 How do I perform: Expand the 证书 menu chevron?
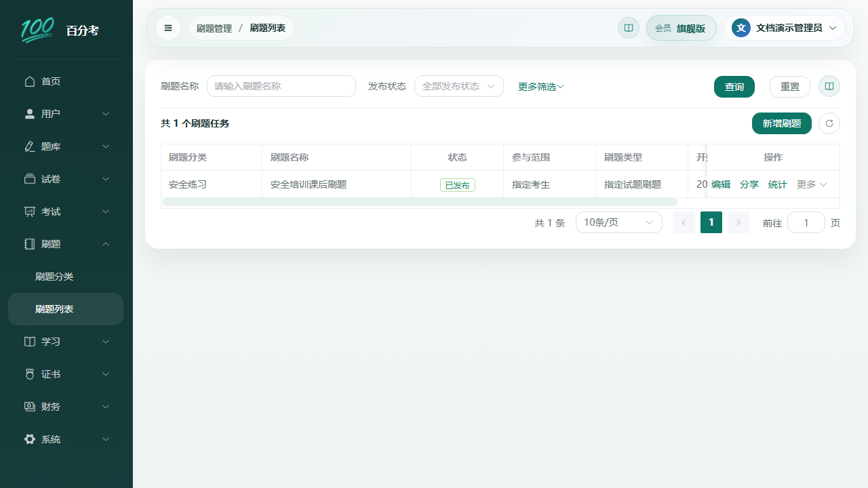tap(106, 374)
